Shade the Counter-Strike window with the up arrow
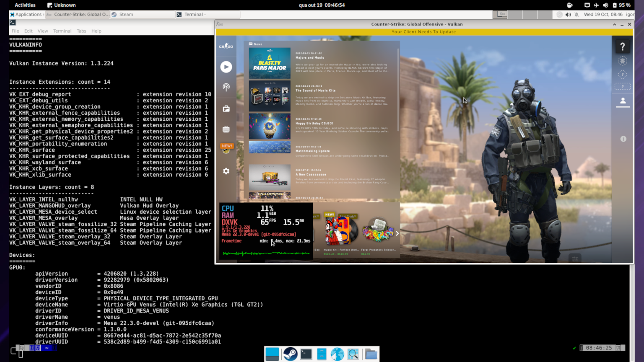The height and width of the screenshot is (362, 644). click(615, 24)
